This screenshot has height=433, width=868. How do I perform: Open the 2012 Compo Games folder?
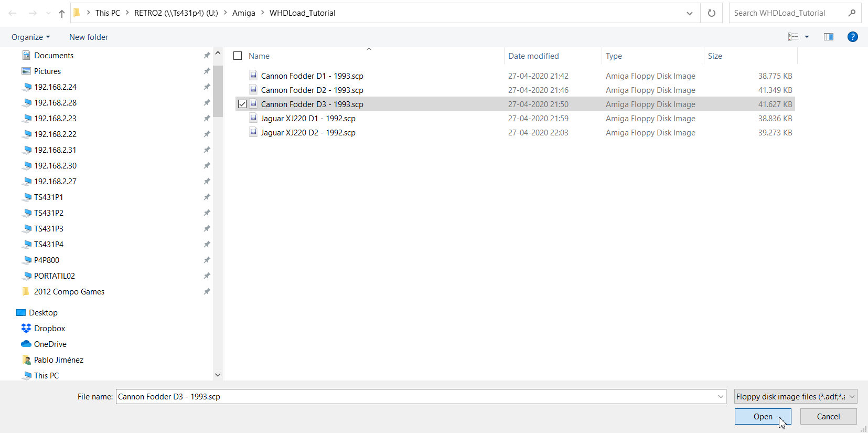[69, 292]
